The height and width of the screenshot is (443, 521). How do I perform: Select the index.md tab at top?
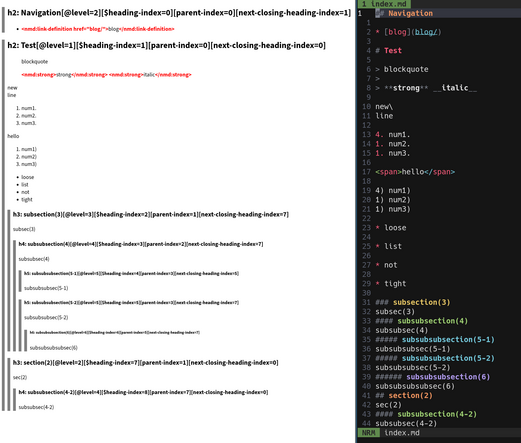[x=384, y=4]
